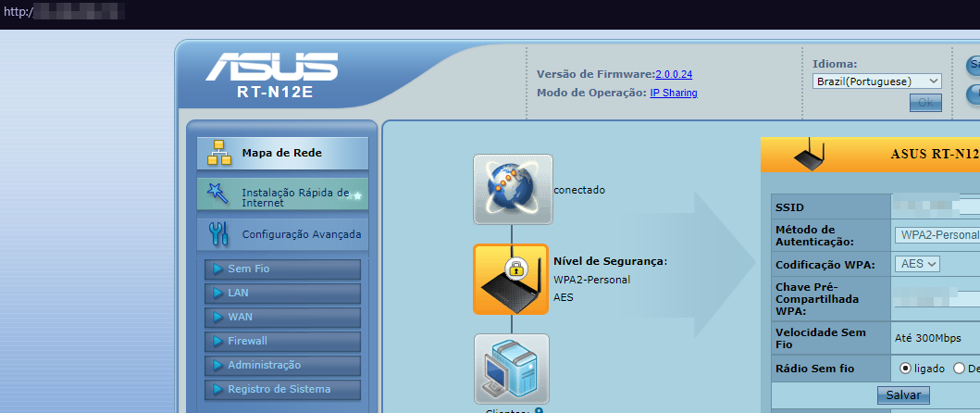Open firmware version 2.0.0.24 link
Viewport: 980px width, 413px height.
coord(674,74)
